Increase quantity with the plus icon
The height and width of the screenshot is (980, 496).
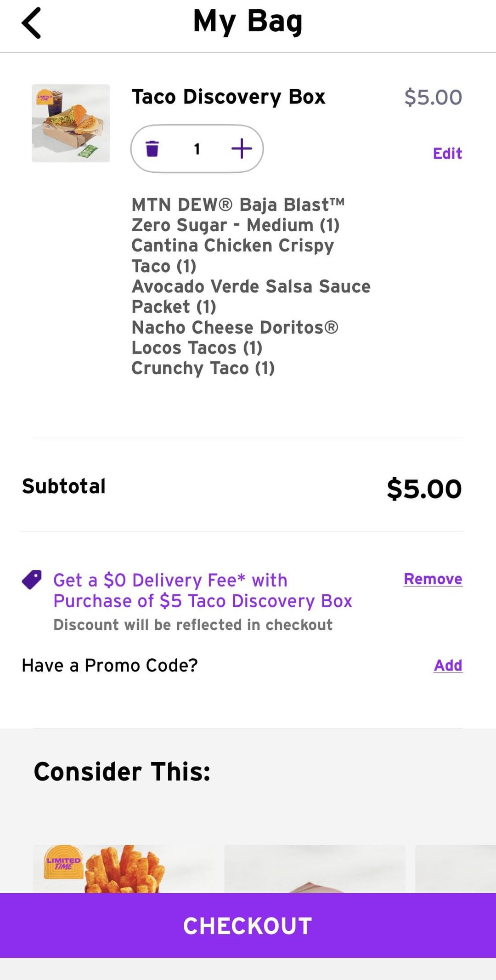[242, 149]
